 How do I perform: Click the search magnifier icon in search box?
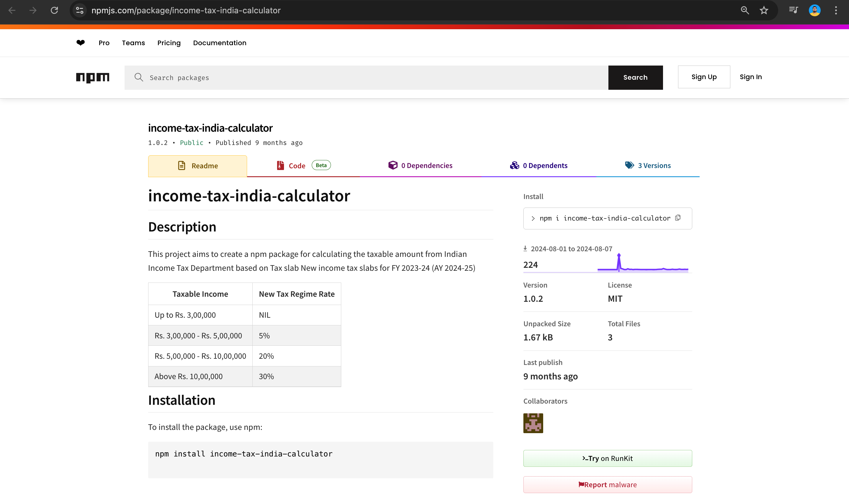[138, 77]
